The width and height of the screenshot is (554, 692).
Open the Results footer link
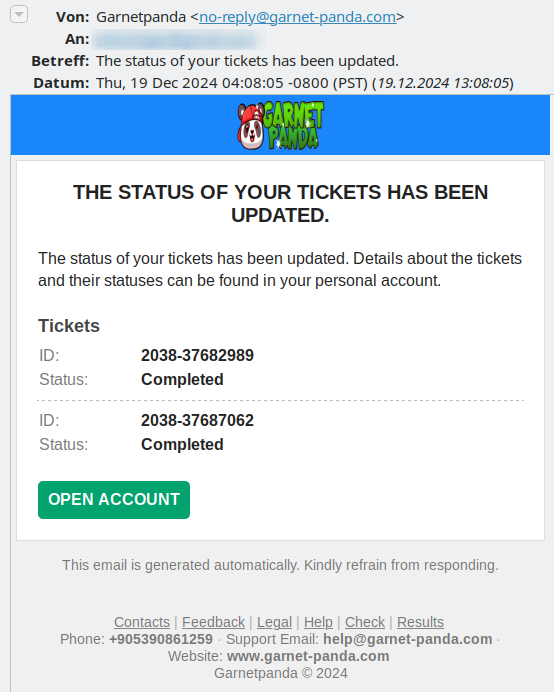[420, 622]
